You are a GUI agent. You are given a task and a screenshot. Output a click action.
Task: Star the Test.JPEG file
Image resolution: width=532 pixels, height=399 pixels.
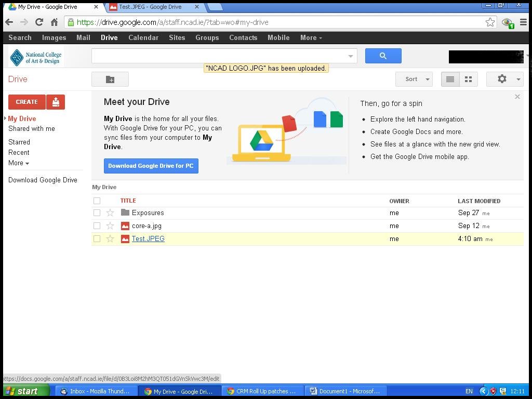tap(110, 239)
